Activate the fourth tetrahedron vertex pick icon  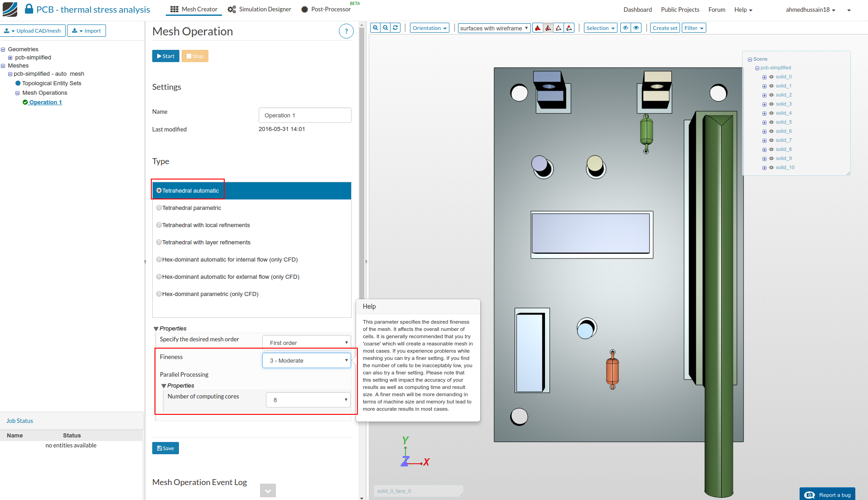tap(569, 28)
